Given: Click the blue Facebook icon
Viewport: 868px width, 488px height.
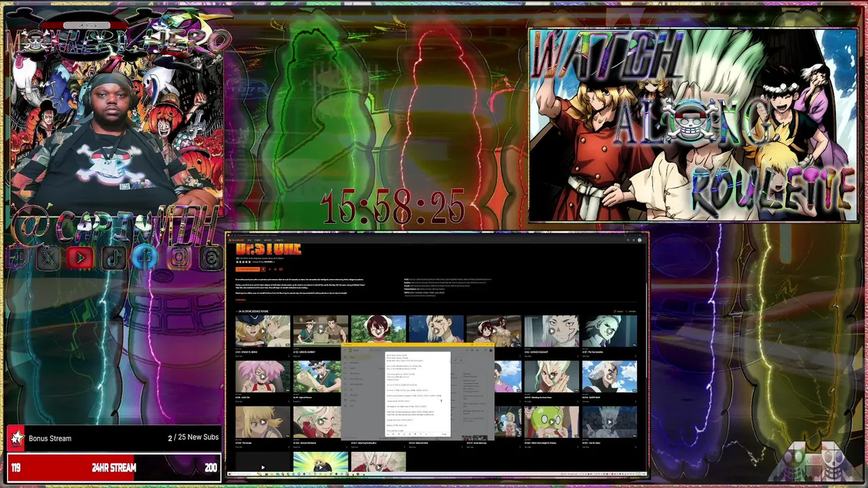Looking at the screenshot, I should (146, 258).
